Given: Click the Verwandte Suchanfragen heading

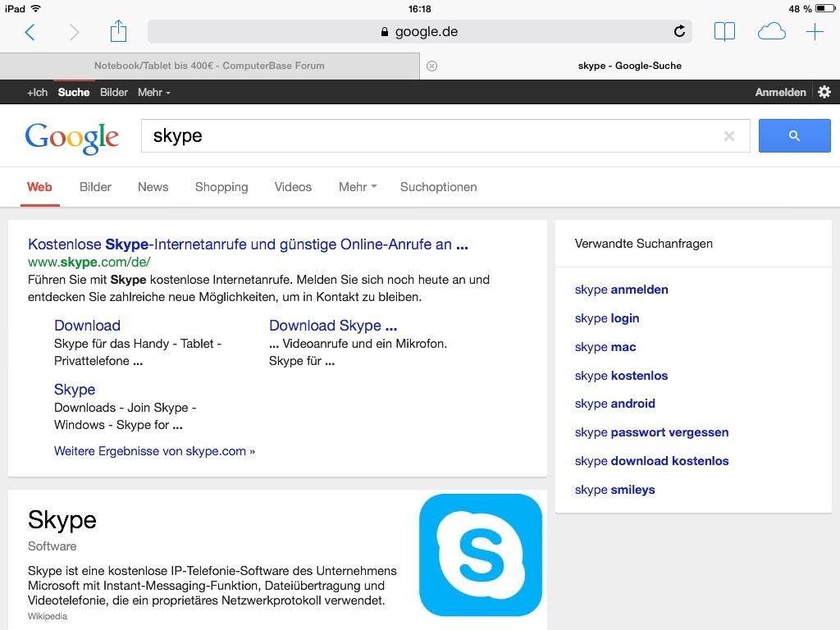Looking at the screenshot, I should click(x=643, y=244).
